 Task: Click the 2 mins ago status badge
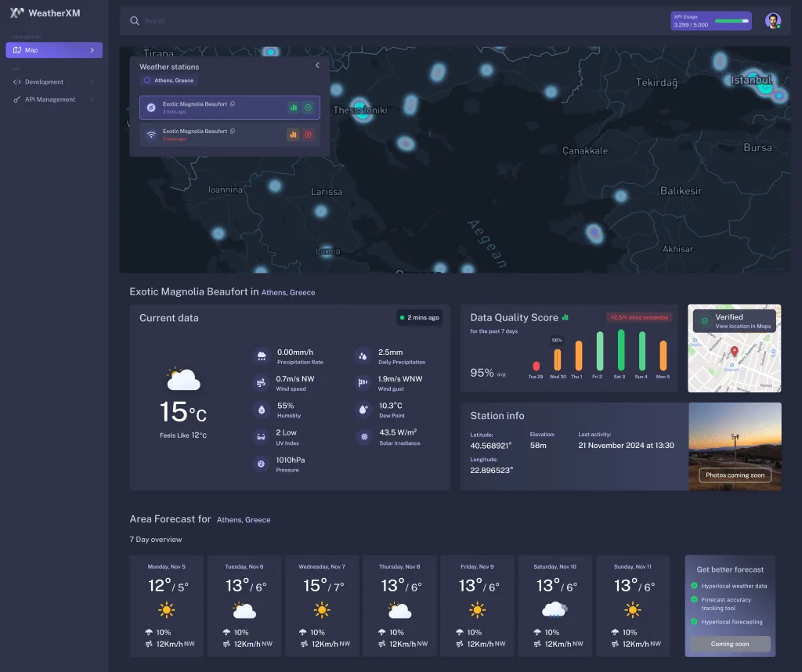coord(420,317)
